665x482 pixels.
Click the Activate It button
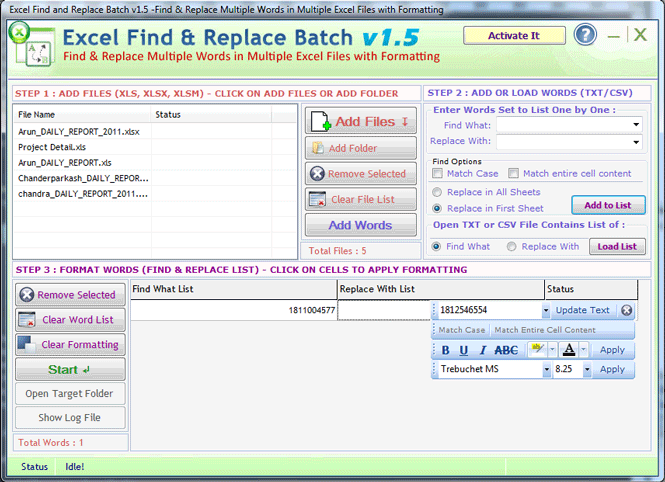click(514, 36)
